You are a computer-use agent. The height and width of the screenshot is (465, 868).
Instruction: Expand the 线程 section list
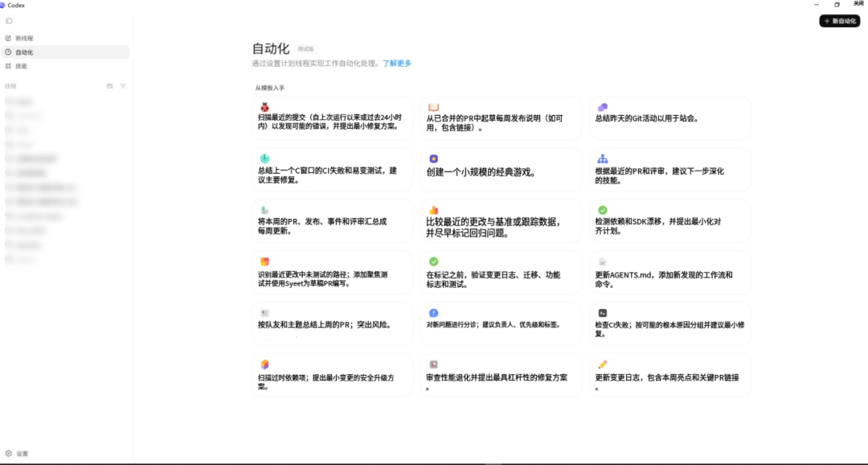[11, 85]
